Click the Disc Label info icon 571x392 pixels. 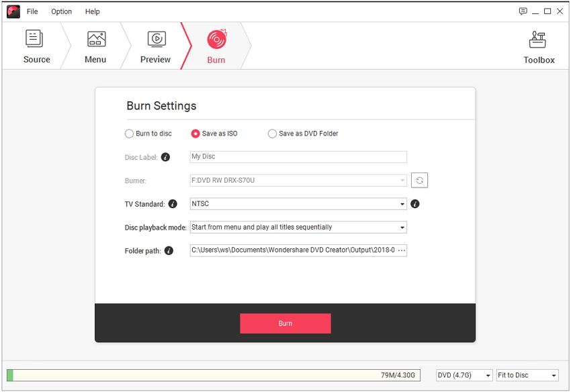(166, 157)
